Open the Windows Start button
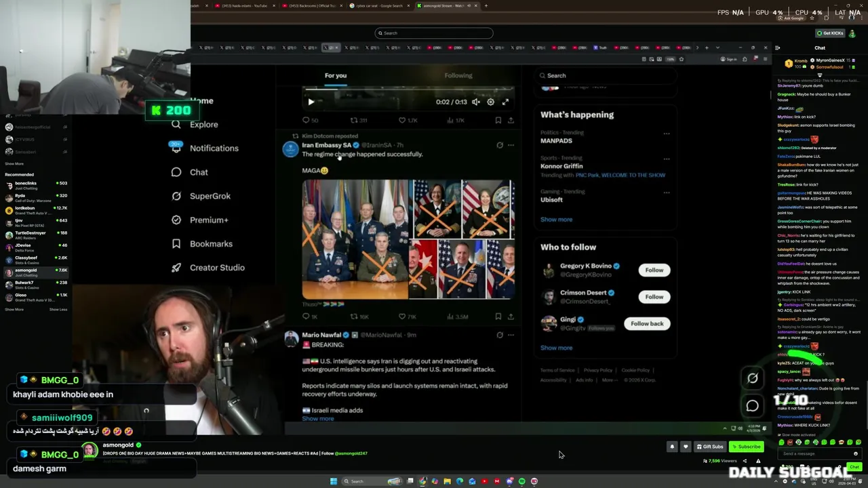 point(334,481)
